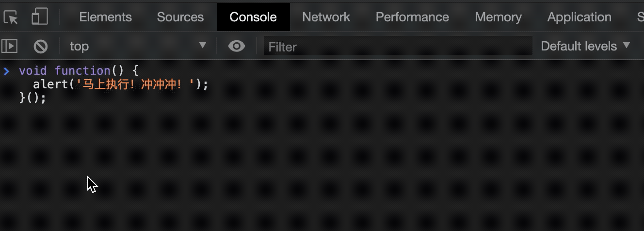Activate the inspect element picker icon
This screenshot has height=231, width=644.
pos(11,17)
